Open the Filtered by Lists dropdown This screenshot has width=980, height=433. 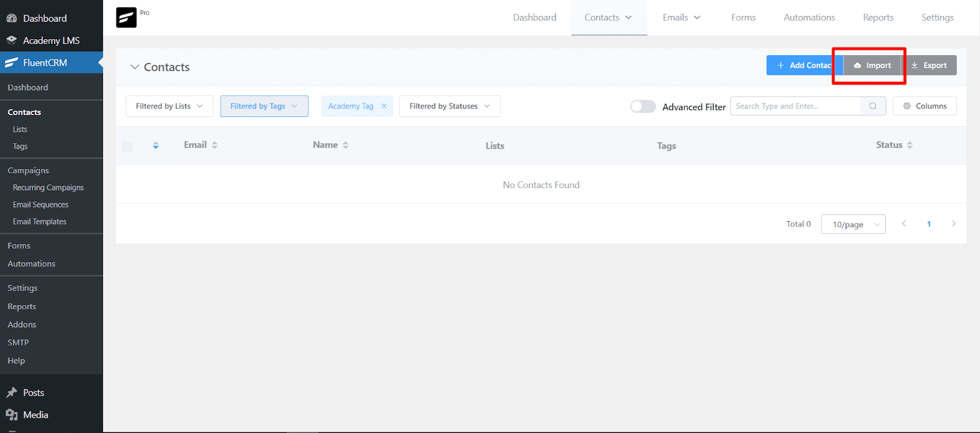pyautogui.click(x=169, y=106)
